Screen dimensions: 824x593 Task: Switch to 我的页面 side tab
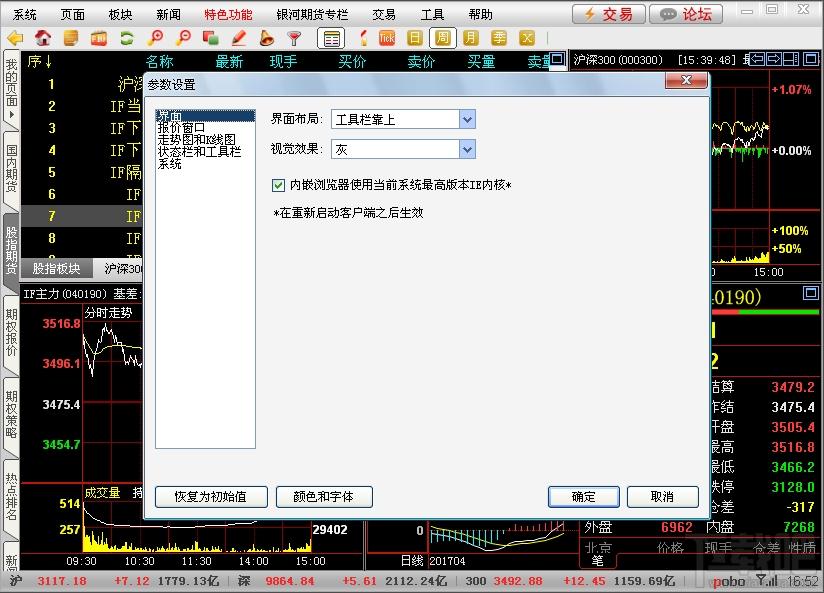coord(11,89)
